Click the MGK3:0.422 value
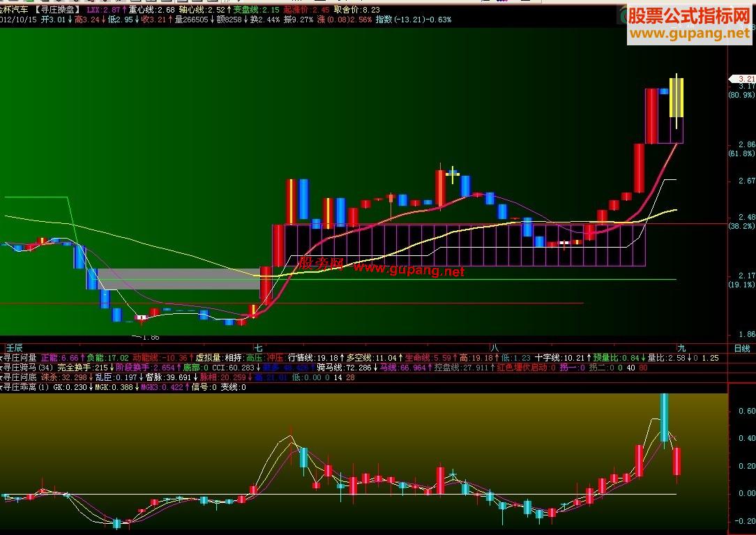The width and height of the screenshot is (756, 535). [x=162, y=387]
